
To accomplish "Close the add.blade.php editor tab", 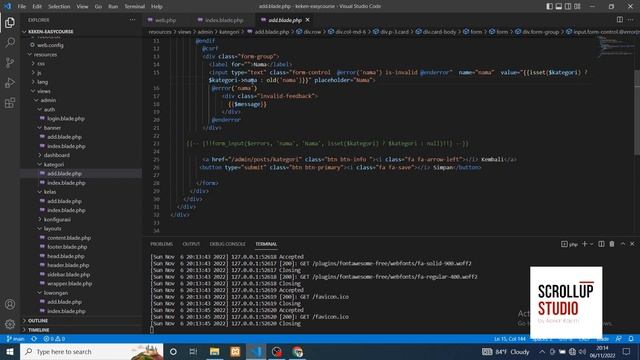I will (x=308, y=20).
